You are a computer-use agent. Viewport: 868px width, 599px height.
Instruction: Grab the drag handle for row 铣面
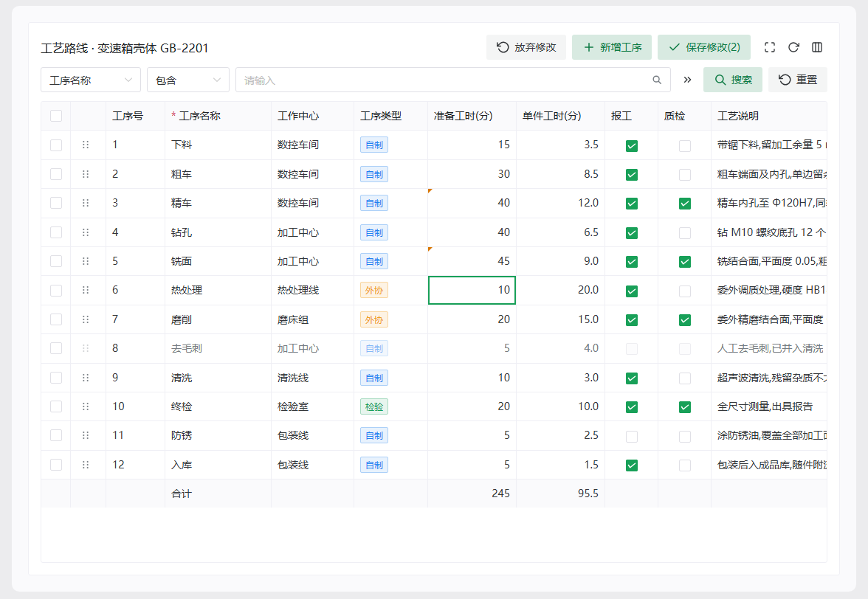pyautogui.click(x=86, y=261)
